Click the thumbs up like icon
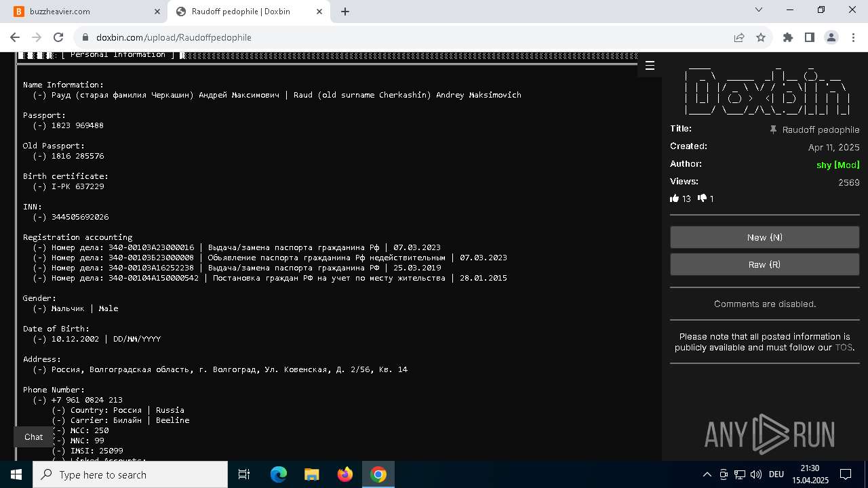The image size is (868, 488). tap(674, 199)
